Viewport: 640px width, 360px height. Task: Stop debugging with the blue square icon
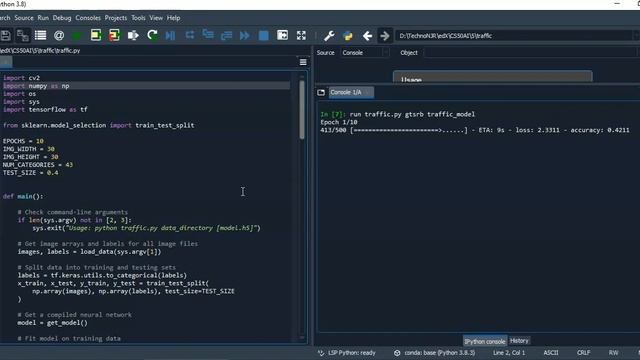[264, 36]
